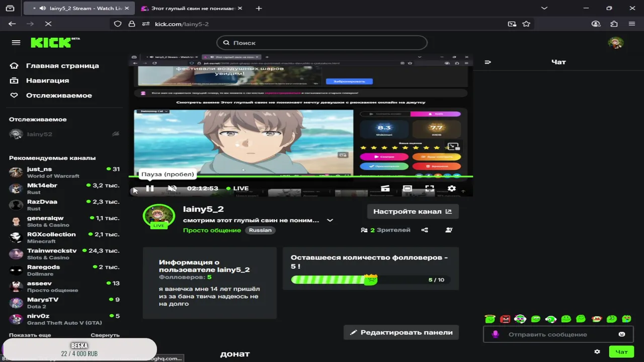Image resolution: width=644 pixels, height=362 pixels.
Task: Select nirv0z GTA channel
Action: point(64,319)
